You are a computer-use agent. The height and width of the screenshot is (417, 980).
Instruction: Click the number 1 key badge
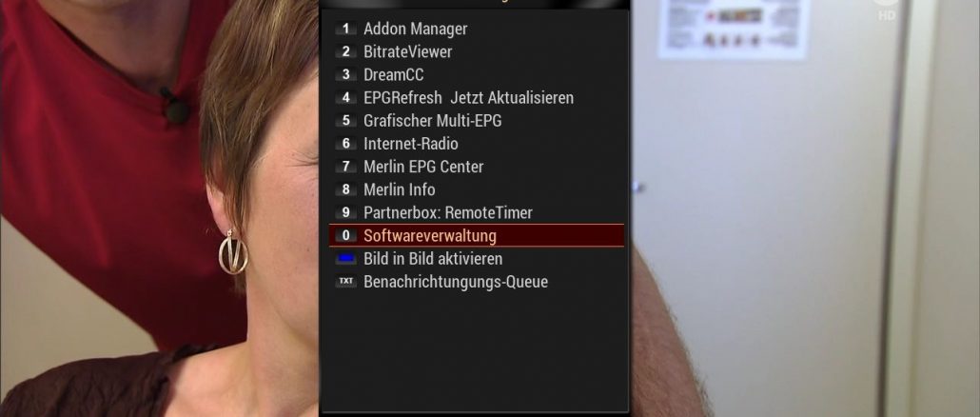click(x=345, y=29)
